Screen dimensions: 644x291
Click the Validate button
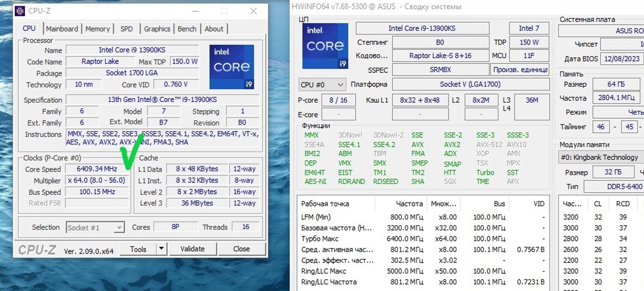pyautogui.click(x=192, y=249)
